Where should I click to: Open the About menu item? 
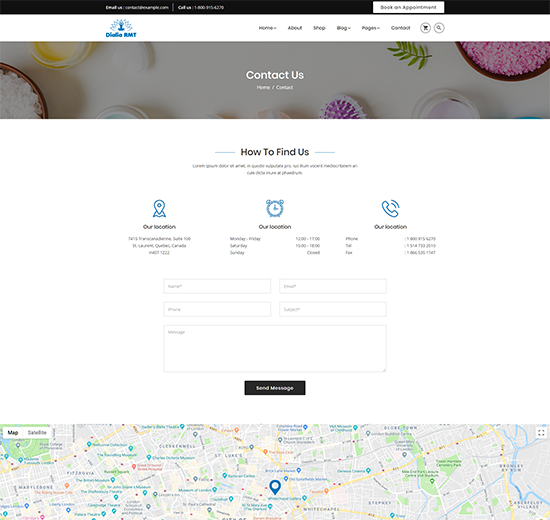pos(295,28)
